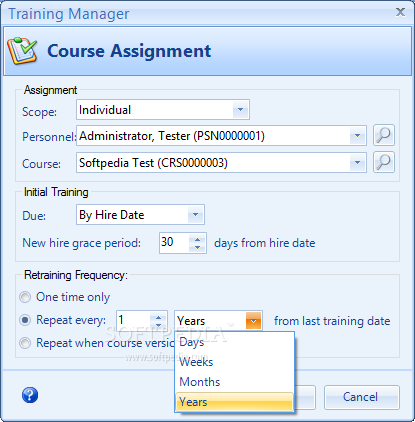415x422 pixels.
Task: Choose Months from the dropdown list
Action: [x=234, y=382]
